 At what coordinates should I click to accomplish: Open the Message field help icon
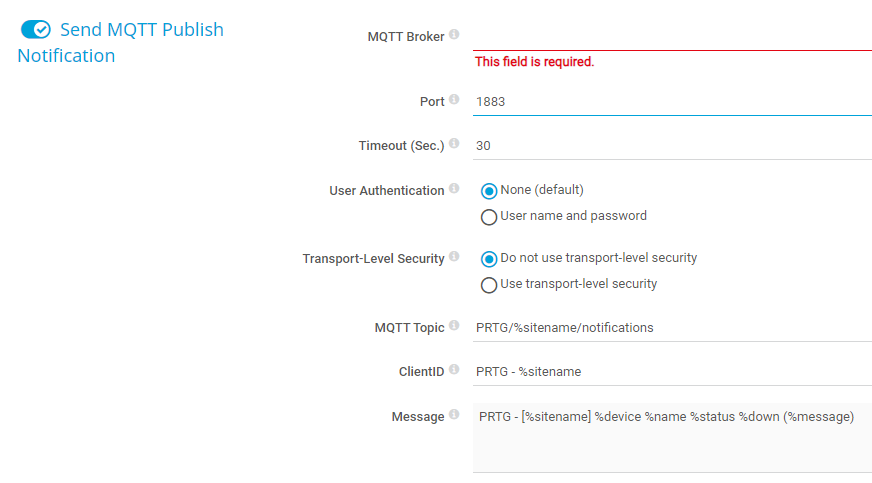[x=454, y=415]
